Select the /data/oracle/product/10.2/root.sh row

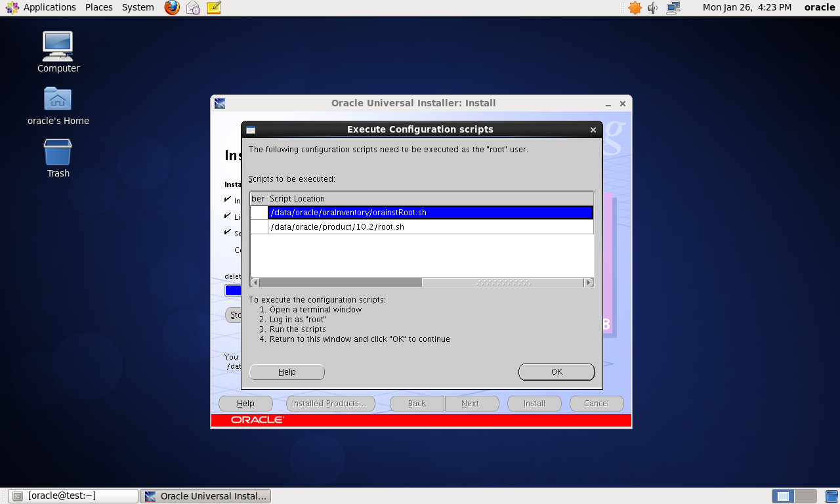pyautogui.click(x=421, y=227)
